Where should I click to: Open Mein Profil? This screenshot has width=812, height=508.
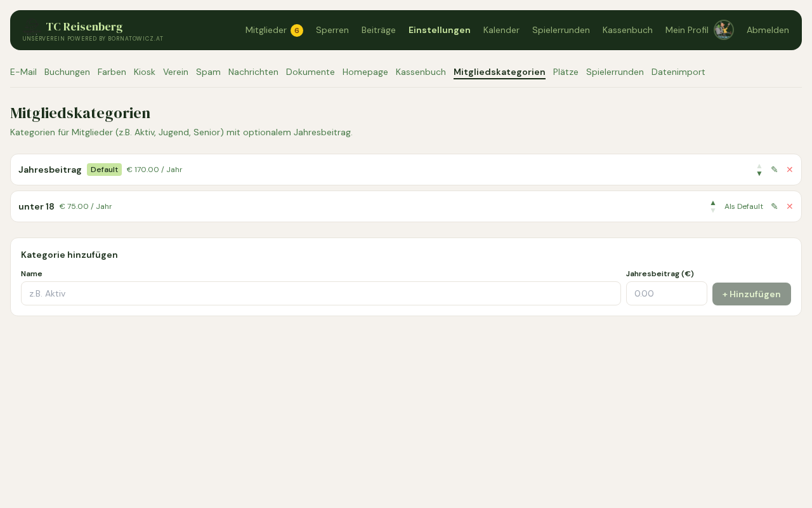[687, 30]
